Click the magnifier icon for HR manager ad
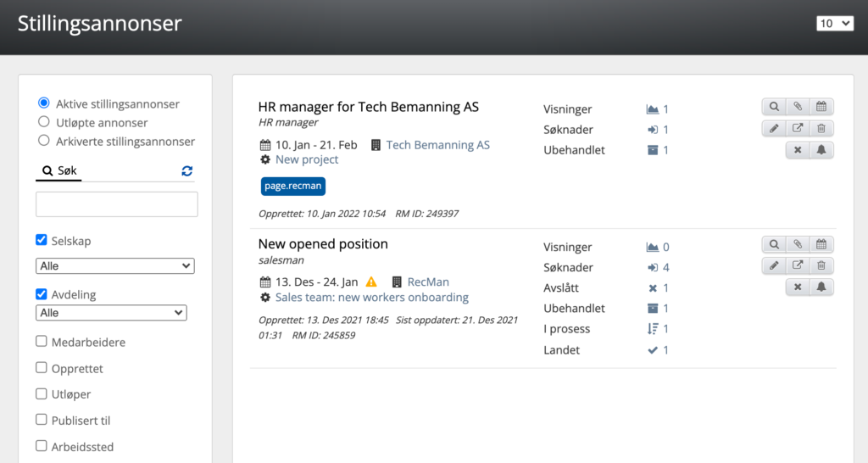Screen dimensions: 868x463 [x=774, y=106]
